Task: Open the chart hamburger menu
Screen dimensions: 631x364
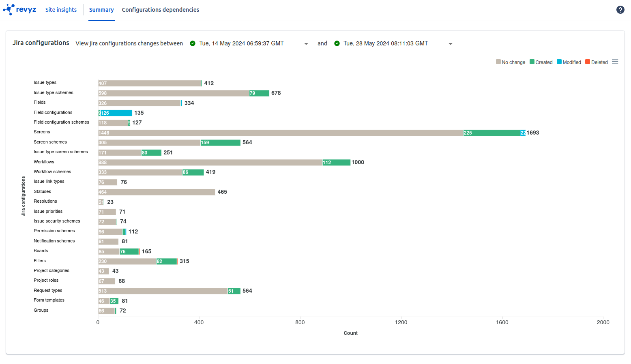Action: [x=615, y=62]
